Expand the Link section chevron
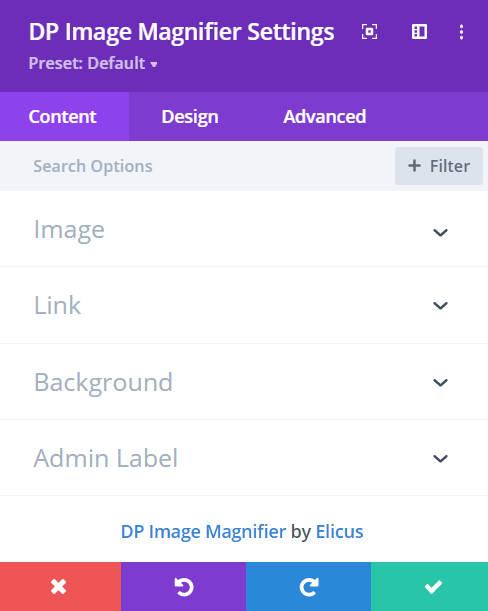The width and height of the screenshot is (488, 611). (440, 306)
